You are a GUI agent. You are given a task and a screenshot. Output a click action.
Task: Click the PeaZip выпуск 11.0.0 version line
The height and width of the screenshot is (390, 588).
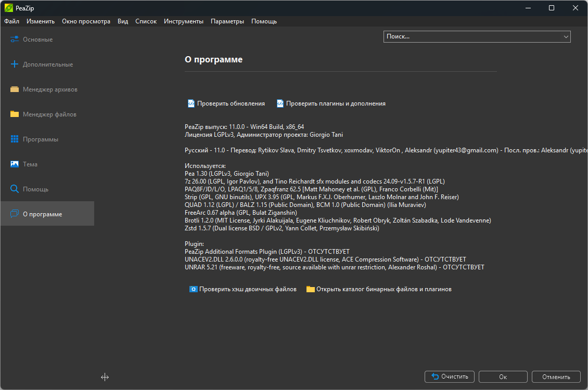[244, 127]
